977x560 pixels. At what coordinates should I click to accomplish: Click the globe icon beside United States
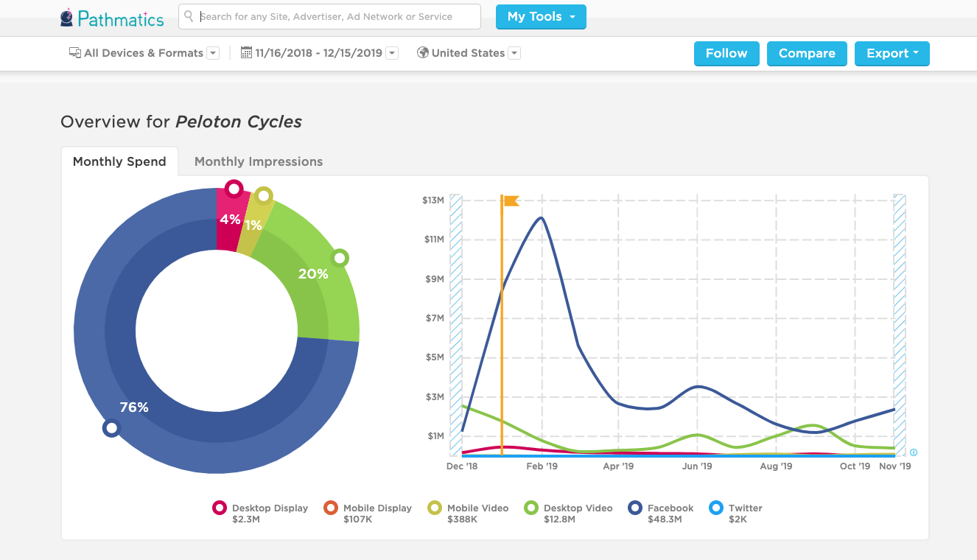pos(423,53)
